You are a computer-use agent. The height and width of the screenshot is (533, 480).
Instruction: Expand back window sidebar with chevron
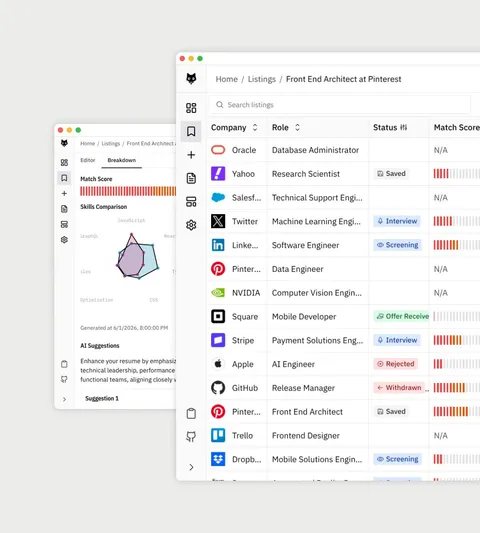pos(64,399)
